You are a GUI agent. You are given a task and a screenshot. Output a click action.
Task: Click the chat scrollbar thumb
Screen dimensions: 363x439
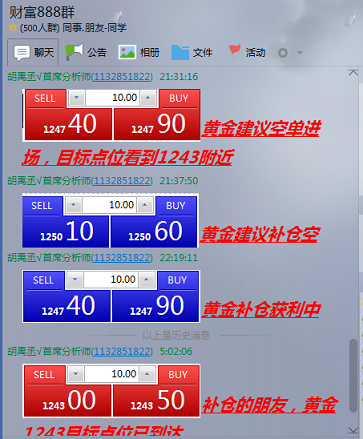point(353,375)
